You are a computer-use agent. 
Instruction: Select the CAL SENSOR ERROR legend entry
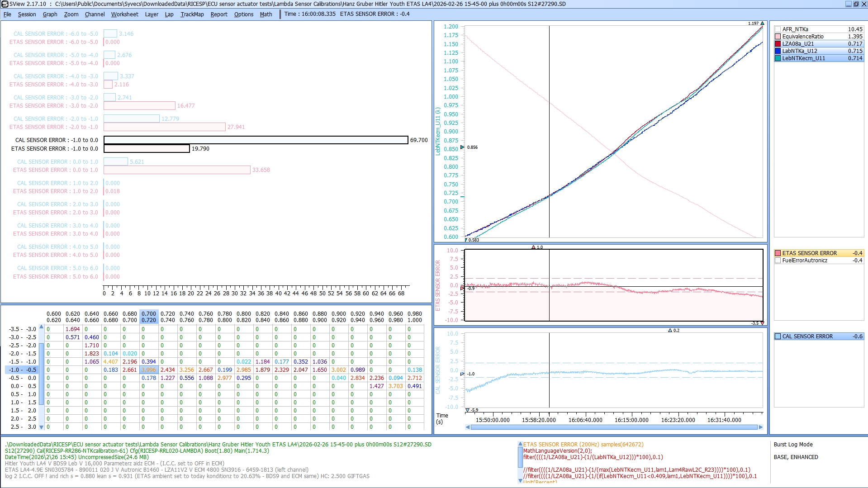pos(807,336)
